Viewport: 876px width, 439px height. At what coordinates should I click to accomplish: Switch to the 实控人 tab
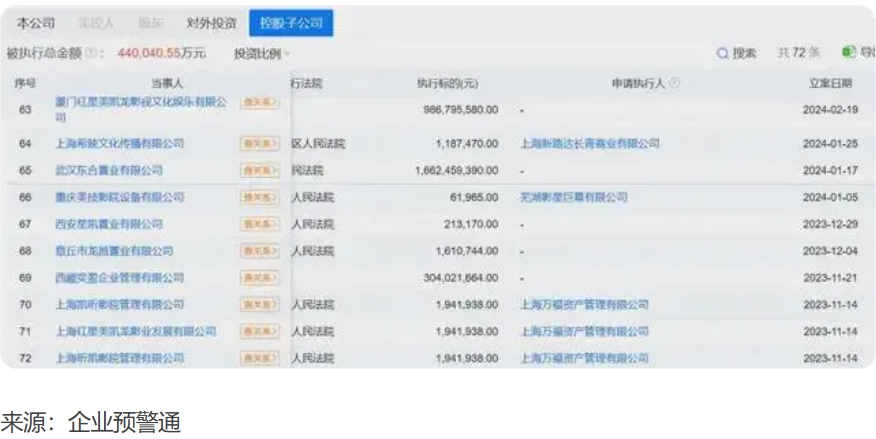[96, 23]
